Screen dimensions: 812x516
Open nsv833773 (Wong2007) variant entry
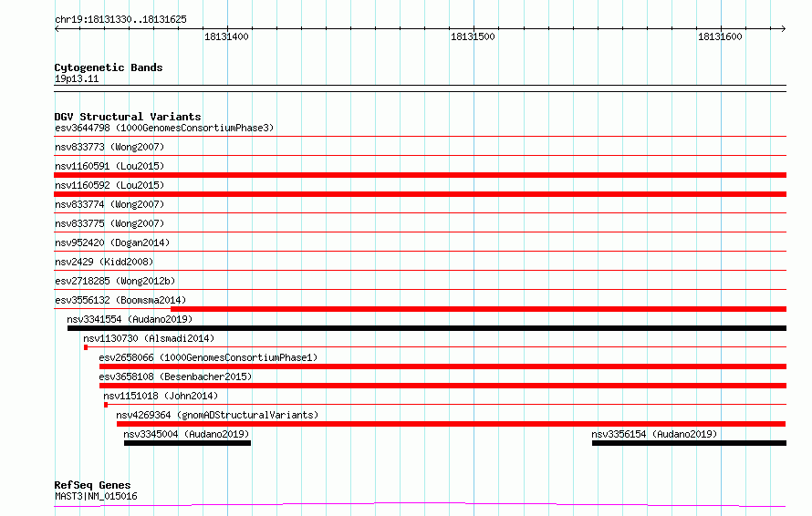coord(109,147)
